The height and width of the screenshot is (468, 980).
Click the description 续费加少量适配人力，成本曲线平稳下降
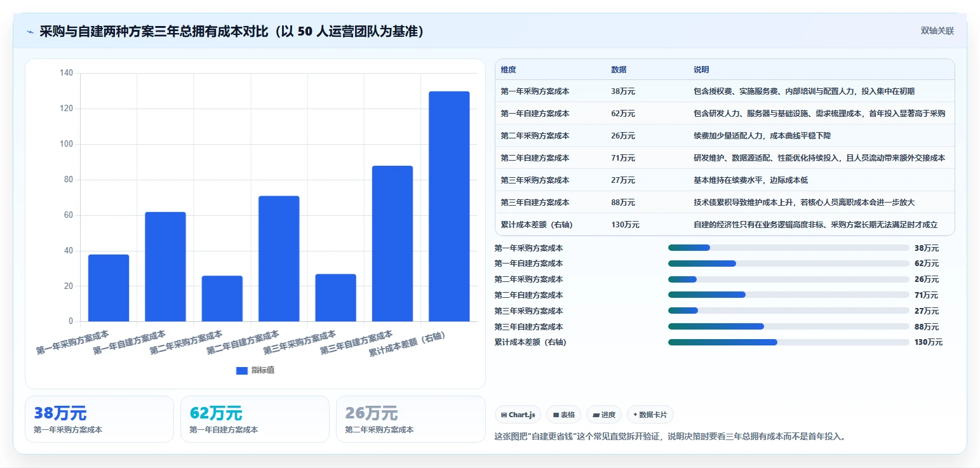coord(762,136)
